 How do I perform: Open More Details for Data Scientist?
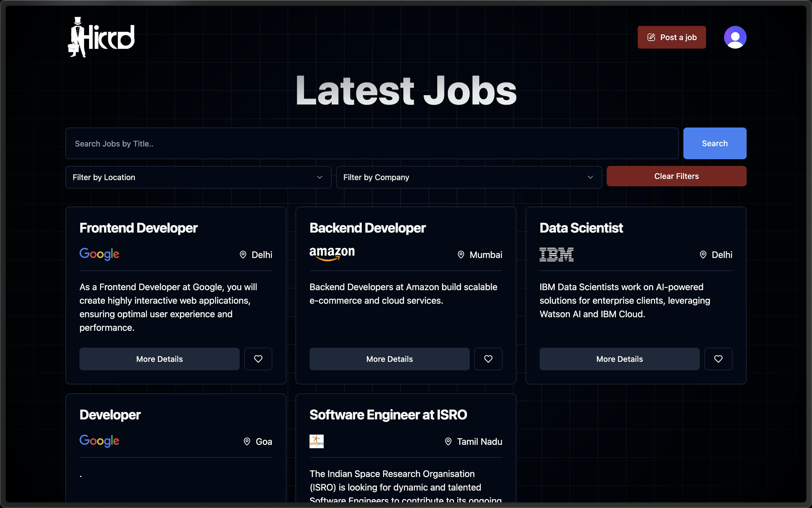click(619, 359)
